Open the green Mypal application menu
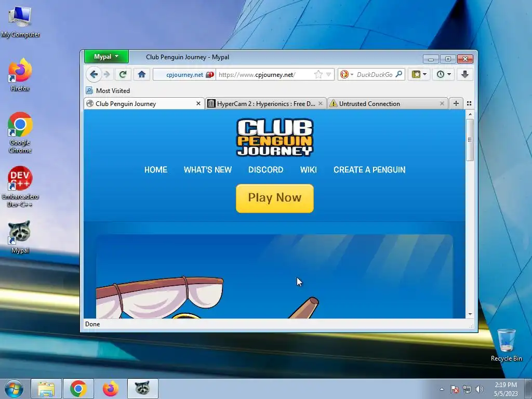The image size is (532, 399). pos(106,57)
